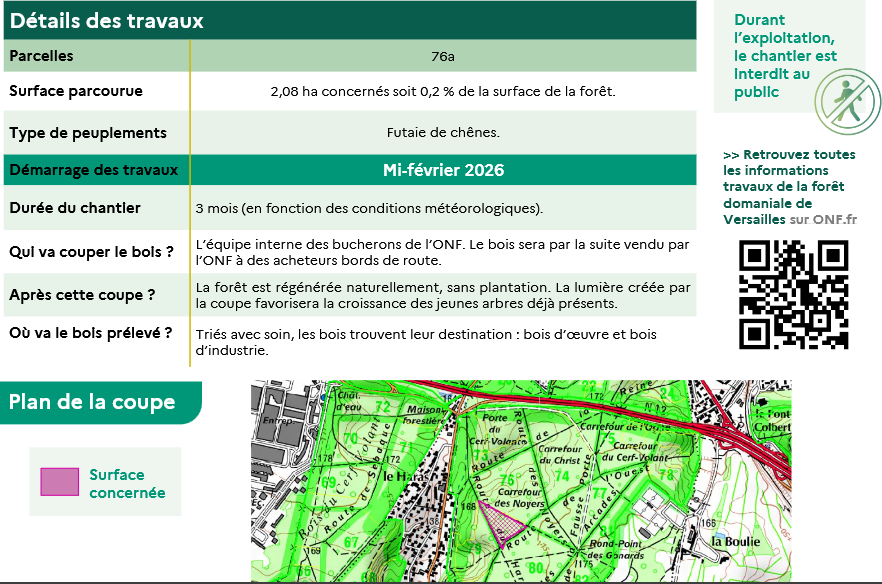
Task: Click the 'Durée du chantier' row label
Action: coord(75,208)
